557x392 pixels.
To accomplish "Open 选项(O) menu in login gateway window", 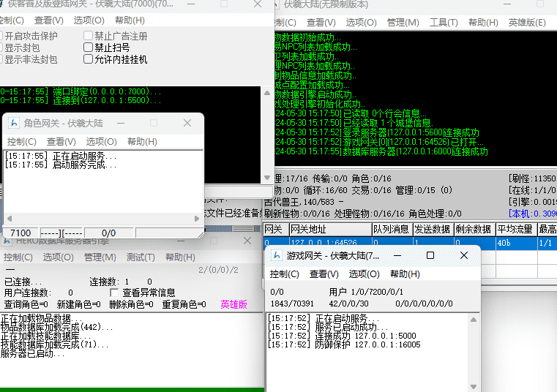I will 89,20.
